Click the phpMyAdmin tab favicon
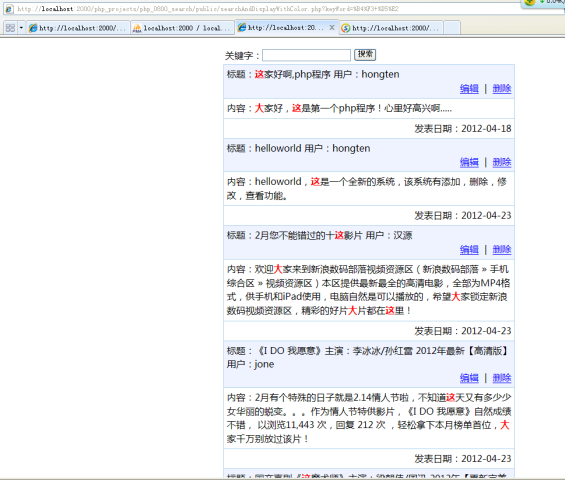Image resolution: width=565 pixels, height=480 pixels. 137,28
